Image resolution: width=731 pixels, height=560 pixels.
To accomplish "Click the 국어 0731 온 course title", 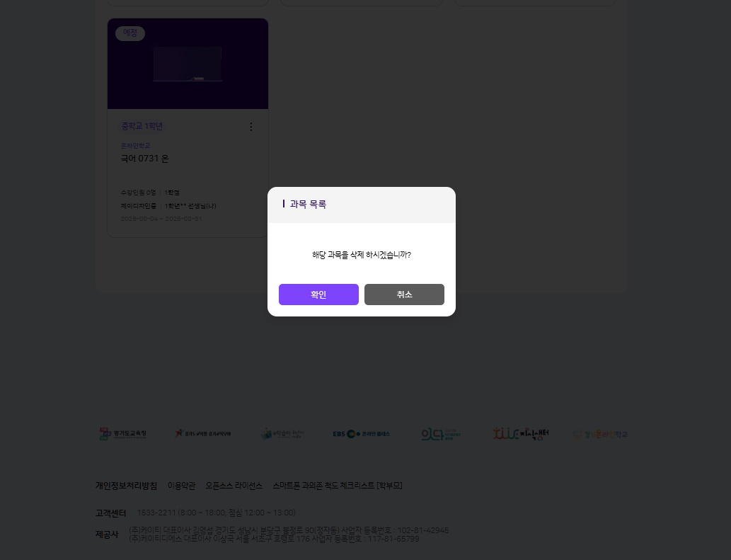I will (x=144, y=159).
